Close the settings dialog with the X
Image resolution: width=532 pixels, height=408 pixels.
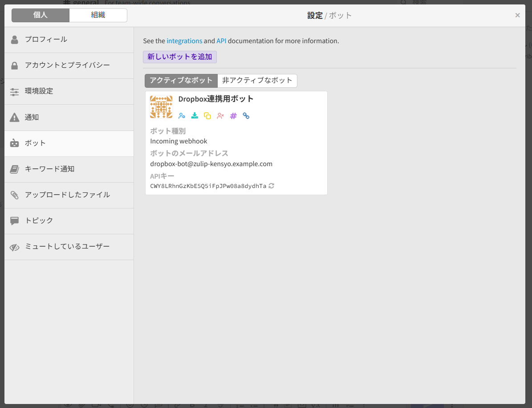[x=517, y=15]
